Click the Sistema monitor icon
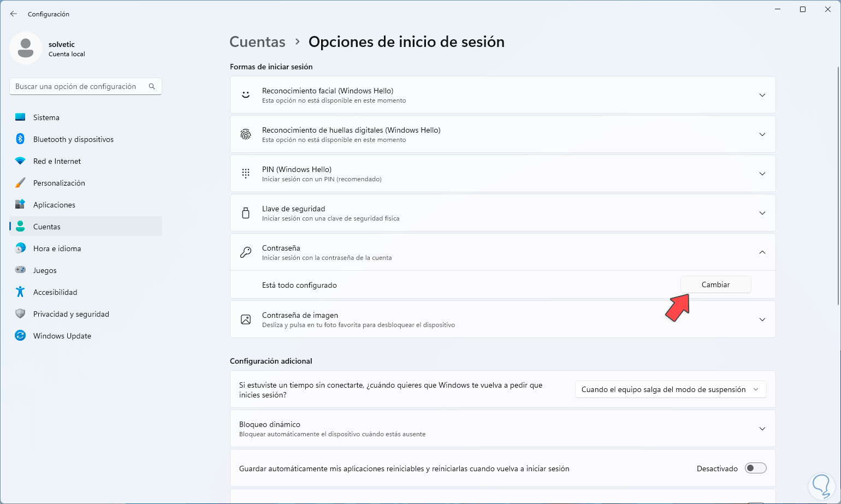The height and width of the screenshot is (504, 841). click(20, 117)
